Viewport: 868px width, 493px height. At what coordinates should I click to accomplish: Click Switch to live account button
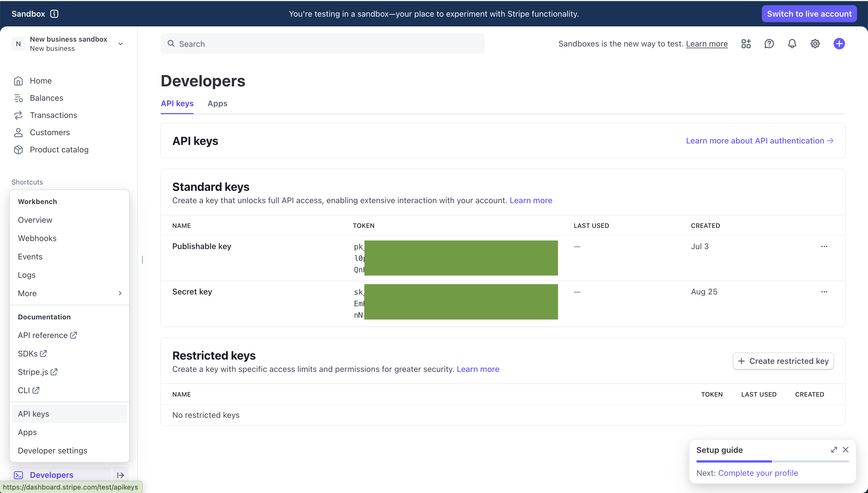[809, 14]
